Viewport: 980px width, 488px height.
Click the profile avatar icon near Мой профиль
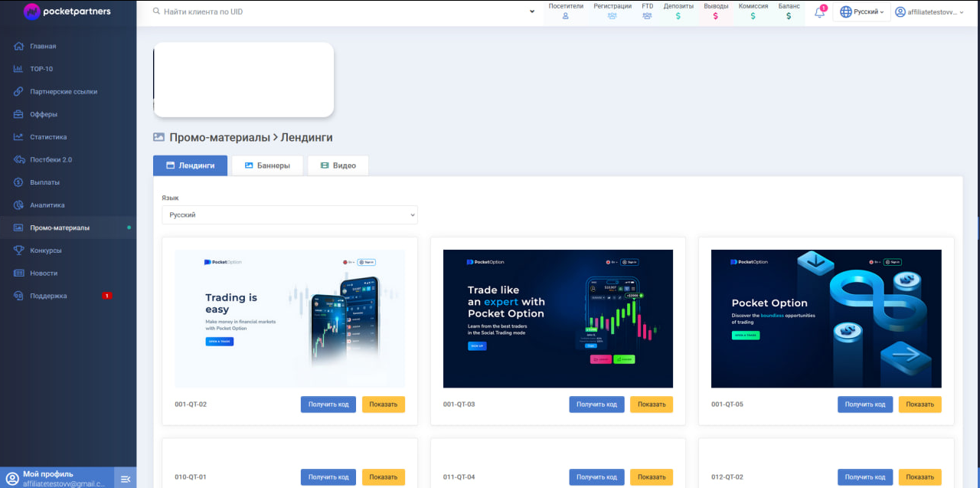point(11,479)
